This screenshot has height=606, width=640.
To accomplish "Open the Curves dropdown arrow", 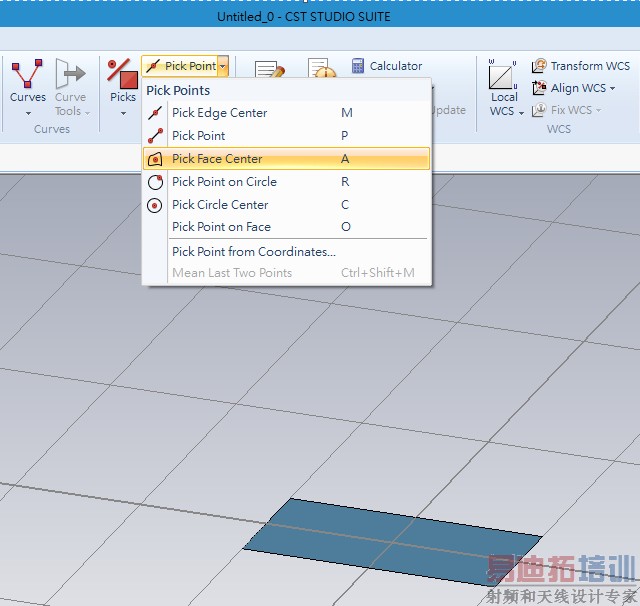I will click(x=28, y=113).
